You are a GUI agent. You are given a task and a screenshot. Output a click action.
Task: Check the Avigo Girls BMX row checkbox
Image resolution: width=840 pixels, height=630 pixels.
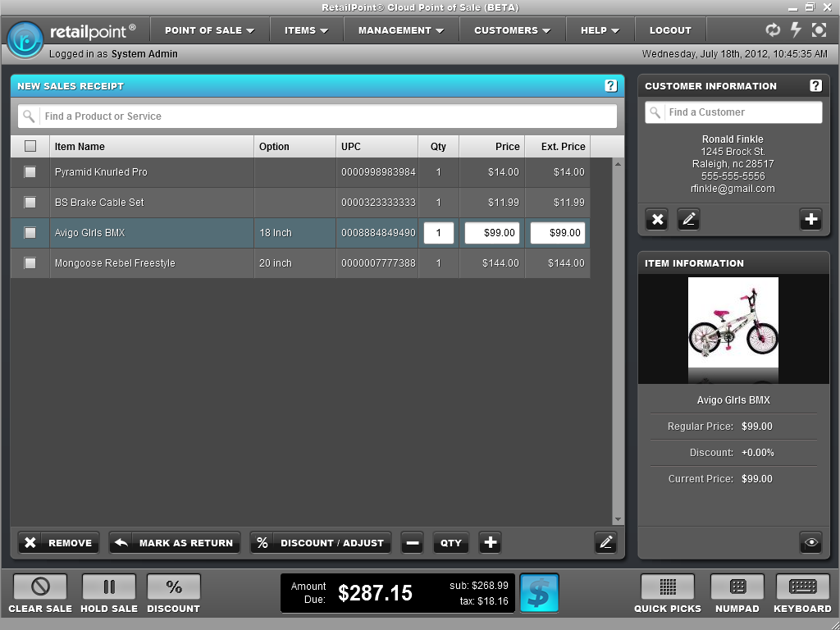click(x=30, y=232)
